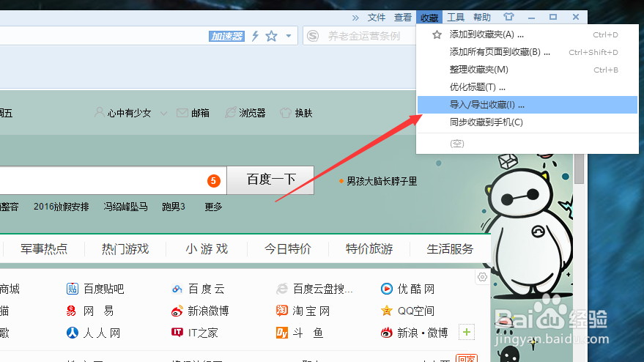
Task: Open the 工具 menu
Action: coord(456,18)
